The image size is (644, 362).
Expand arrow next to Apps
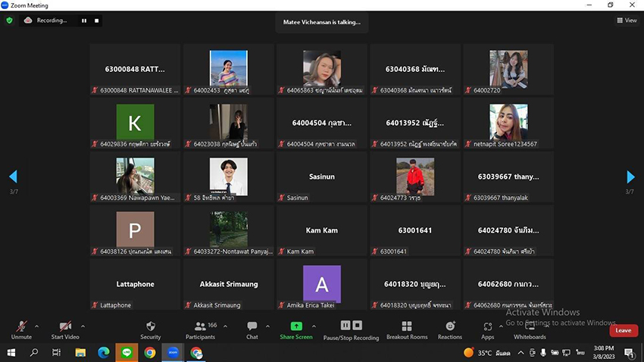coord(501,326)
